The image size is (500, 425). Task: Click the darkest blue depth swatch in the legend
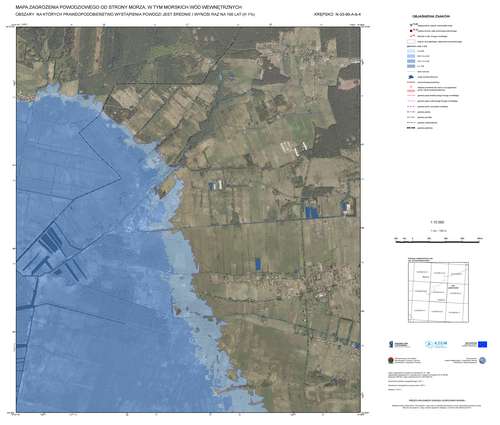point(411,66)
